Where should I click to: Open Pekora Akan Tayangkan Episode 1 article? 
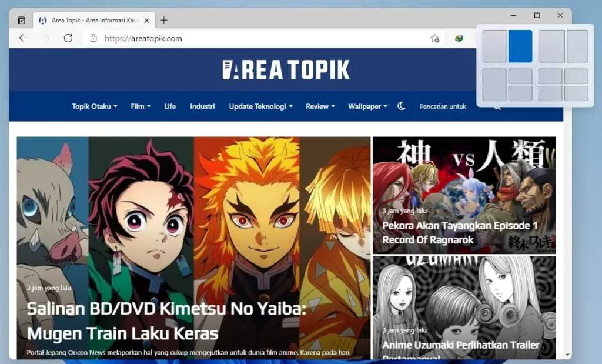[460, 233]
